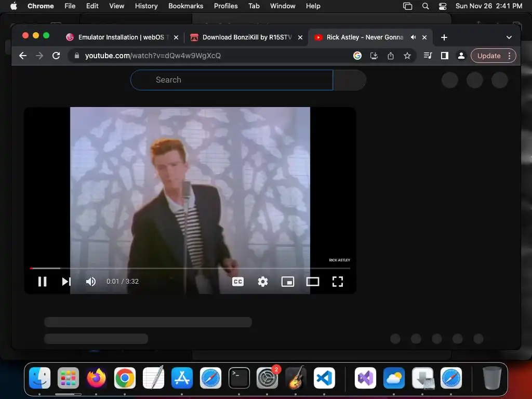The image size is (532, 399).
Task: Seek along the video progress bar
Action: coord(190,268)
